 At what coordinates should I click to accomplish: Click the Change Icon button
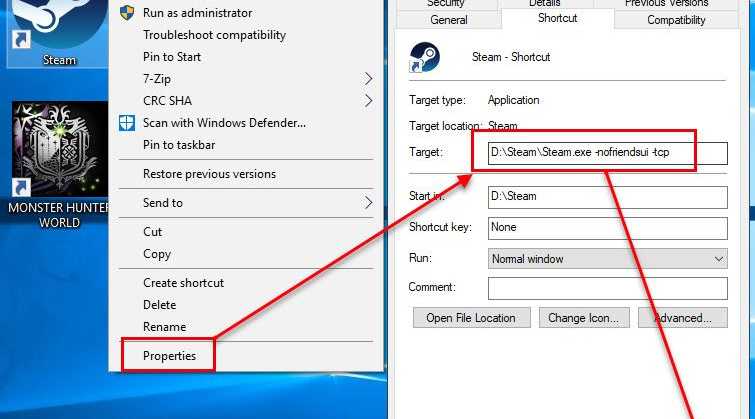(x=584, y=318)
